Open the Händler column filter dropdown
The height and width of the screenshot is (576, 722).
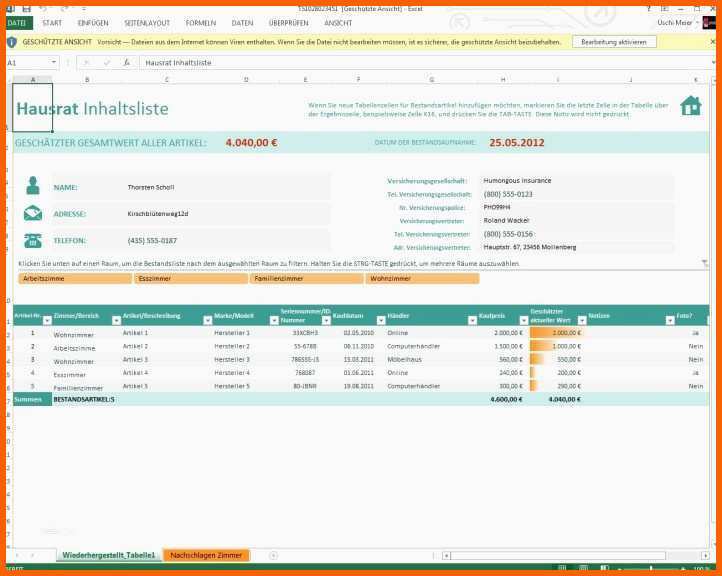coord(472,320)
